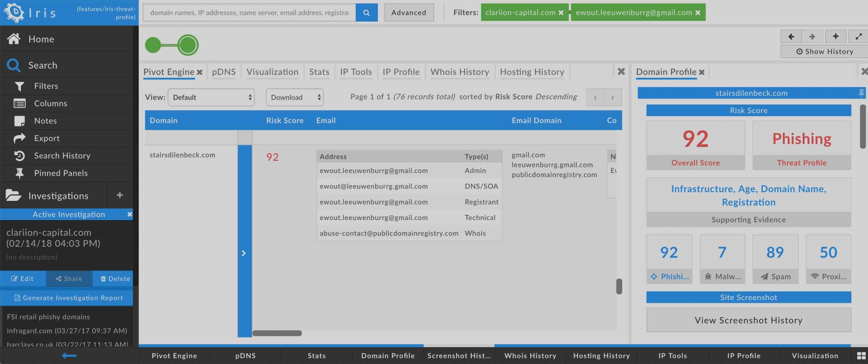Click the horizontal table scrollbar
Viewport: 868px width, 364px height.
[x=277, y=333]
